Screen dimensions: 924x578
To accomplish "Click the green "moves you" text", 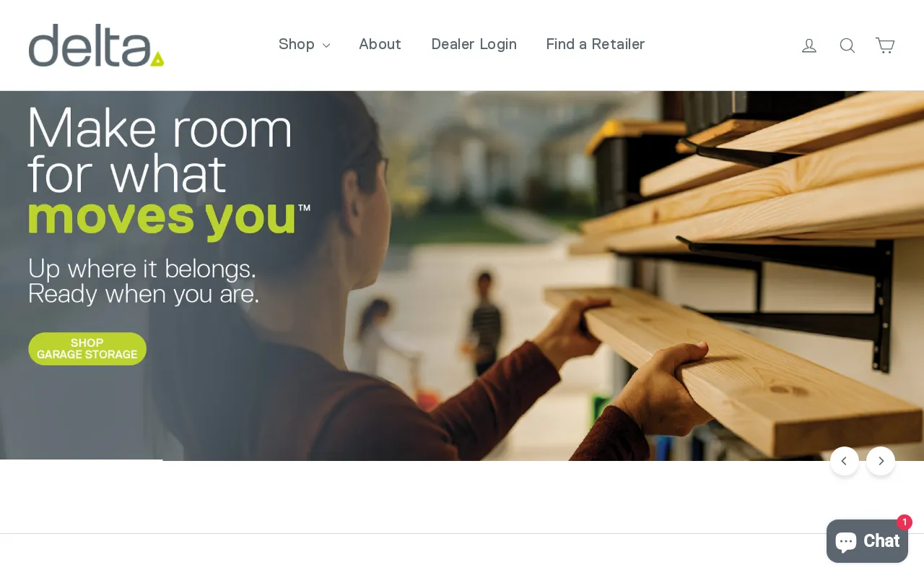I will click(162, 218).
